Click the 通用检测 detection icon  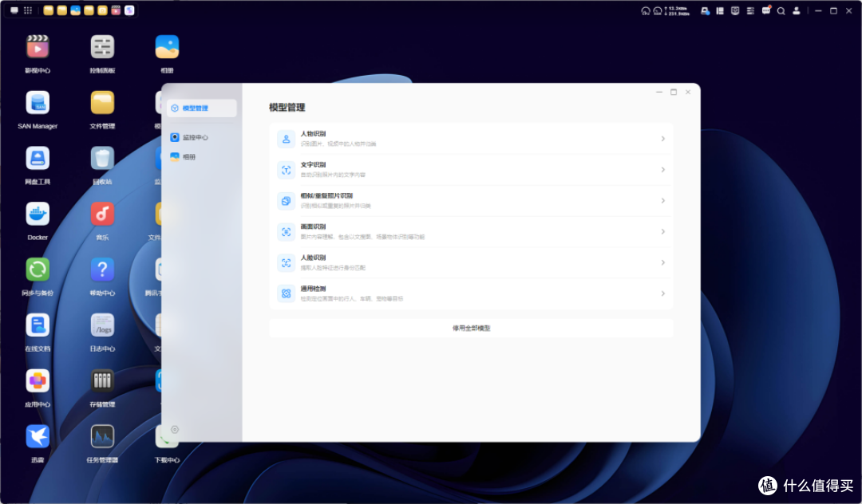click(287, 293)
